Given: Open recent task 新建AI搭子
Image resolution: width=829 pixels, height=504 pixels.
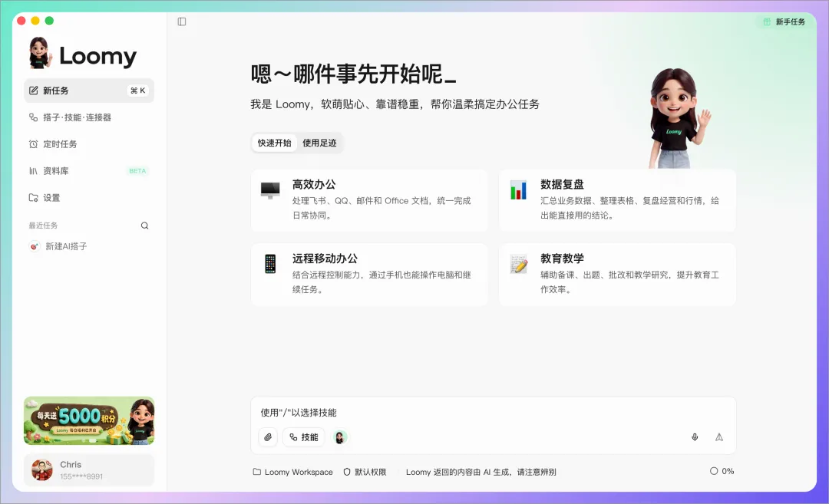Looking at the screenshot, I should (89, 246).
